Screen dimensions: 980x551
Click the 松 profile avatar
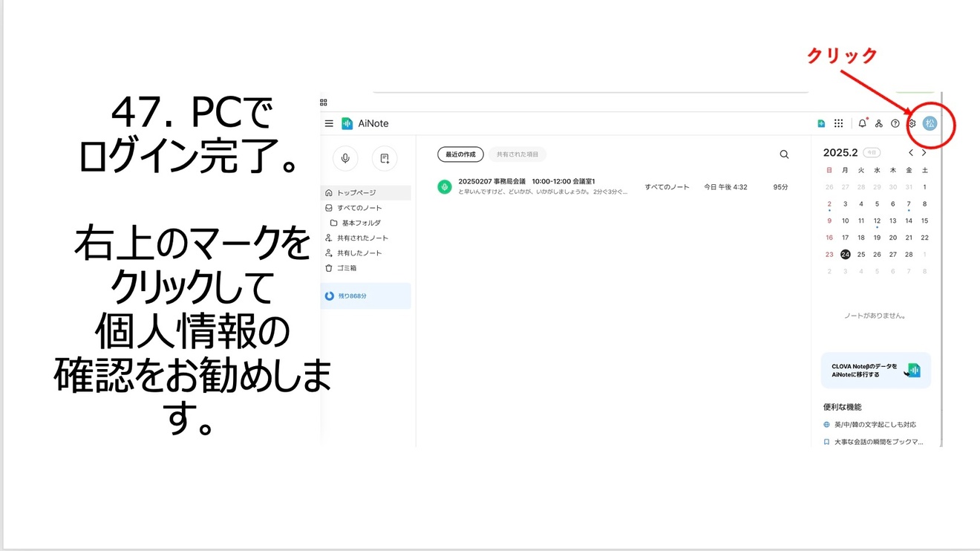(x=930, y=123)
